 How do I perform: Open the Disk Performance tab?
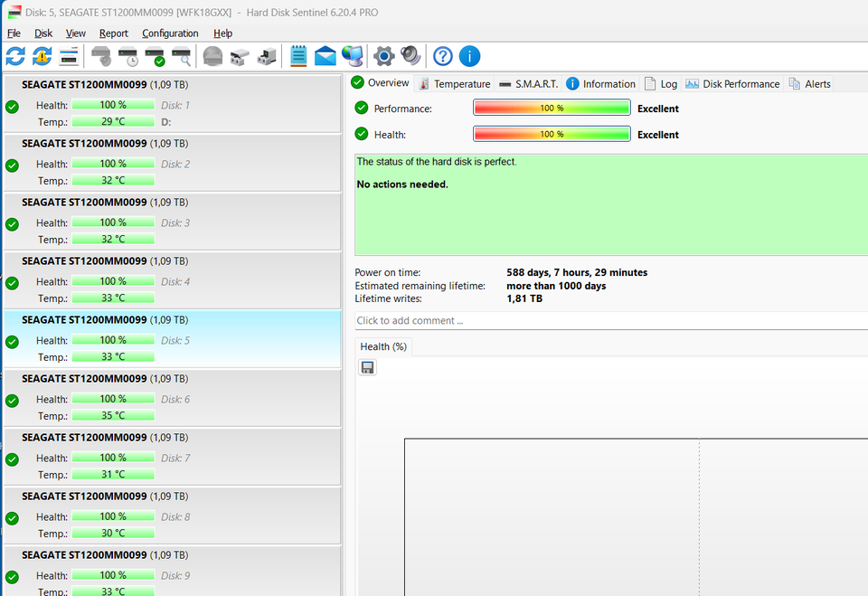732,84
